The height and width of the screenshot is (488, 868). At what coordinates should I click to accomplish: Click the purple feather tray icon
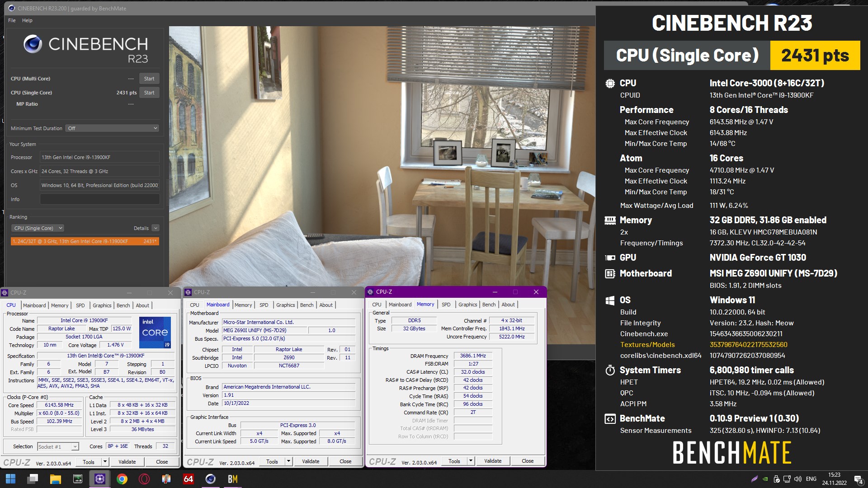[754, 479]
